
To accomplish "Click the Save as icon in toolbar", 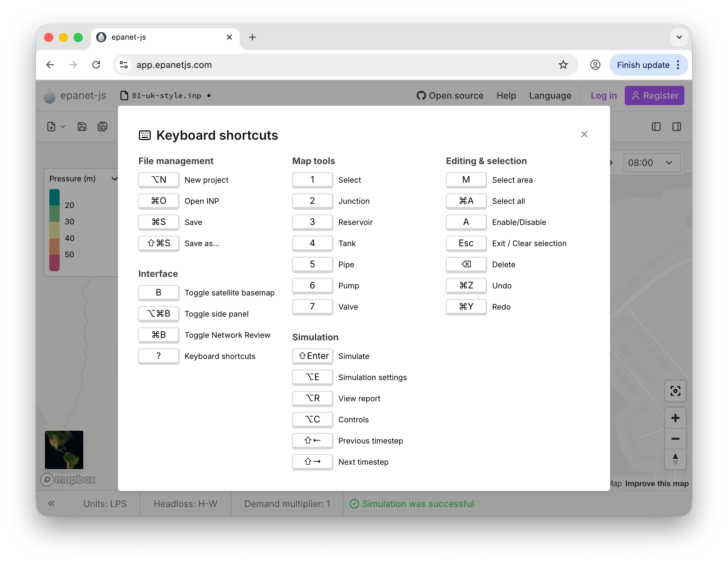I will (x=102, y=127).
